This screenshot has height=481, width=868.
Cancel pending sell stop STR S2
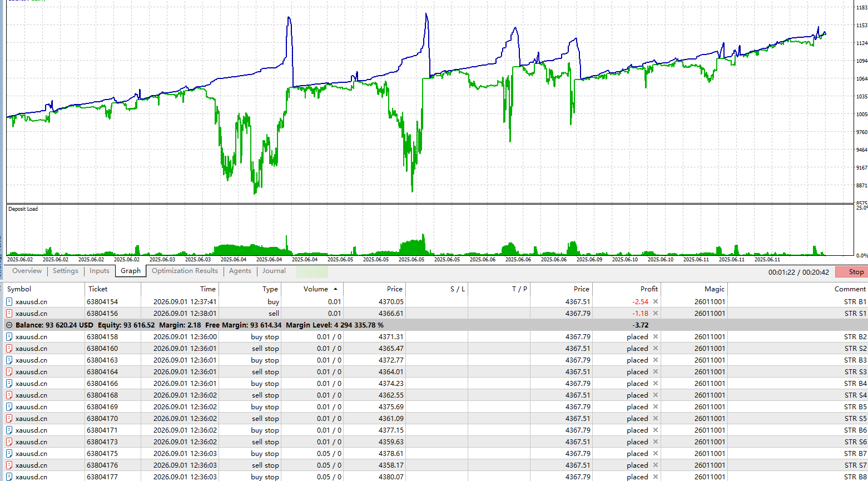[x=655, y=349]
